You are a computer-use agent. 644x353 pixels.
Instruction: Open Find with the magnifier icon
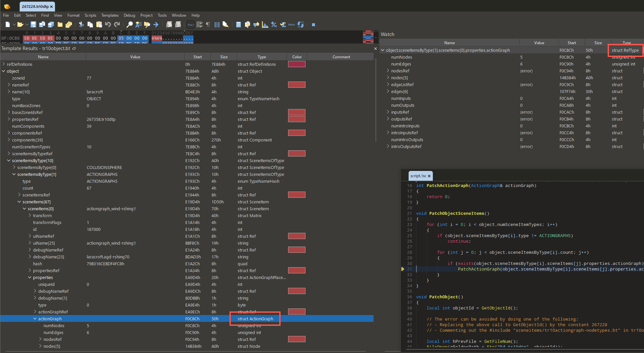coord(130,25)
